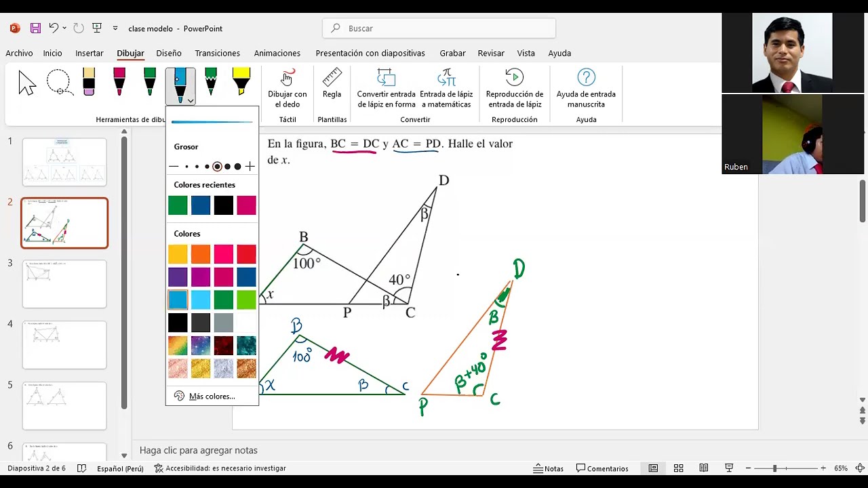868x488 pixels.
Task: Fit slide to current window
Action: (860, 468)
